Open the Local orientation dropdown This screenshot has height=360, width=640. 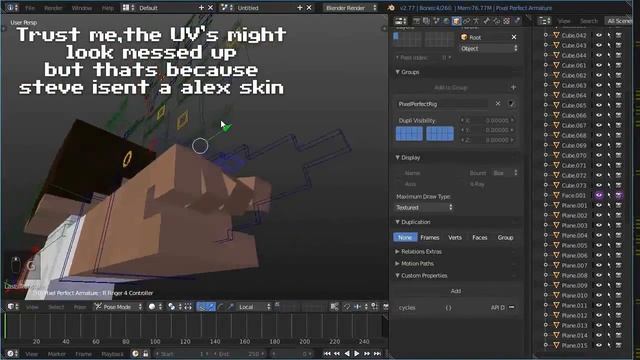(254, 307)
